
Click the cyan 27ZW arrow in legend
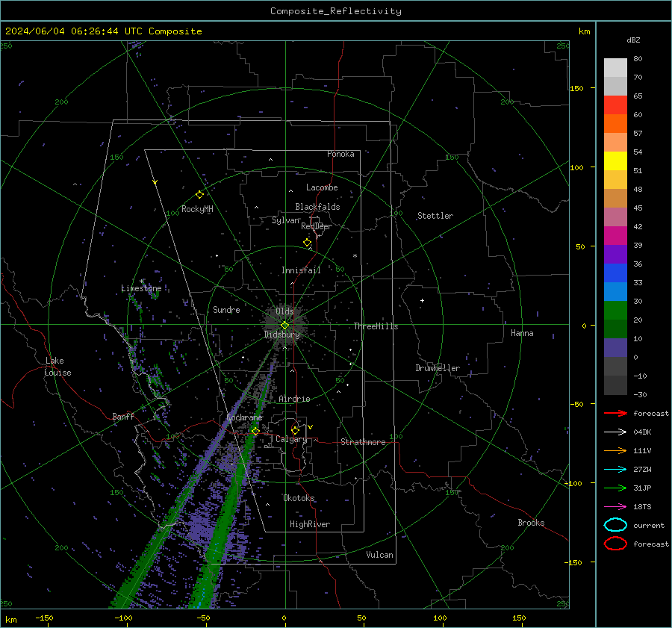click(615, 470)
